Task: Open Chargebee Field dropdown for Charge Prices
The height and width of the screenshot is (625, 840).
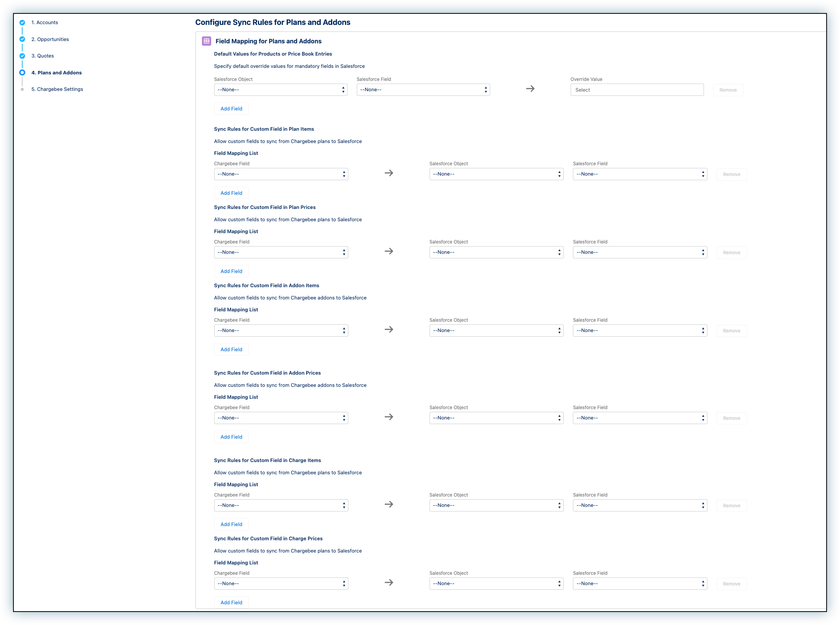Action: click(x=281, y=584)
